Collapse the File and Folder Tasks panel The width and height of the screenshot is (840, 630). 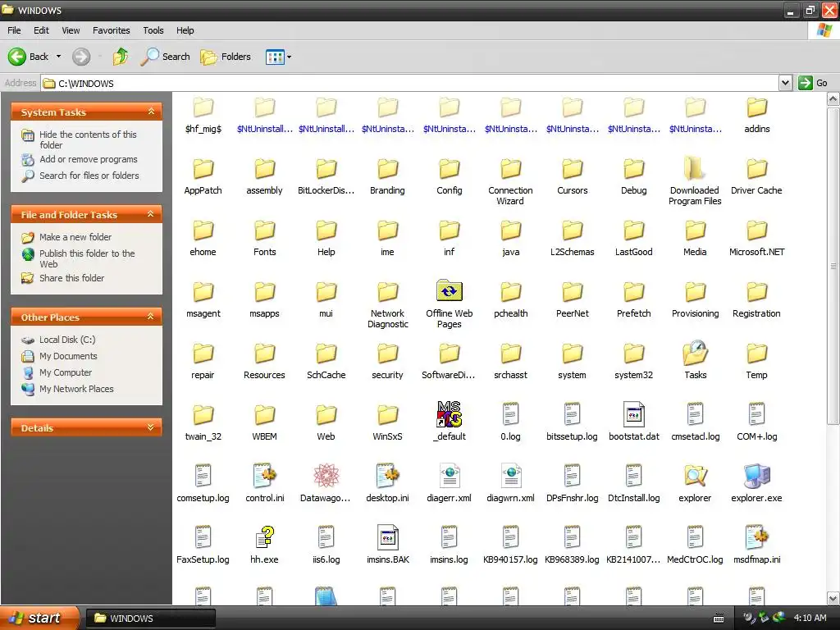tap(151, 214)
